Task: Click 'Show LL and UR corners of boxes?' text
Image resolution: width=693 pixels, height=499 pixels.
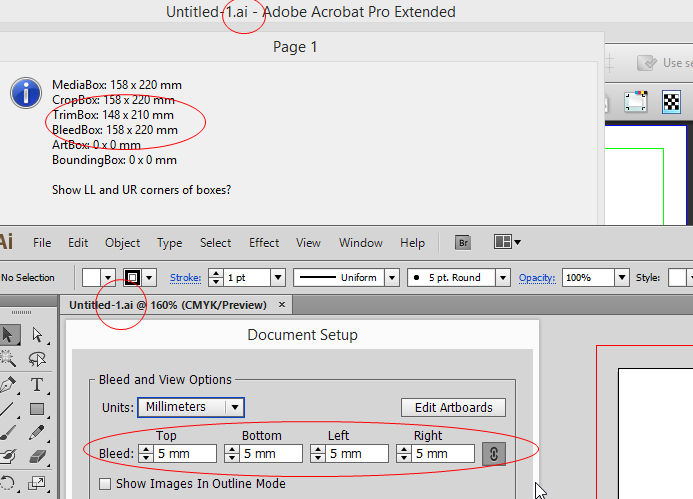Action: pyautogui.click(x=141, y=190)
